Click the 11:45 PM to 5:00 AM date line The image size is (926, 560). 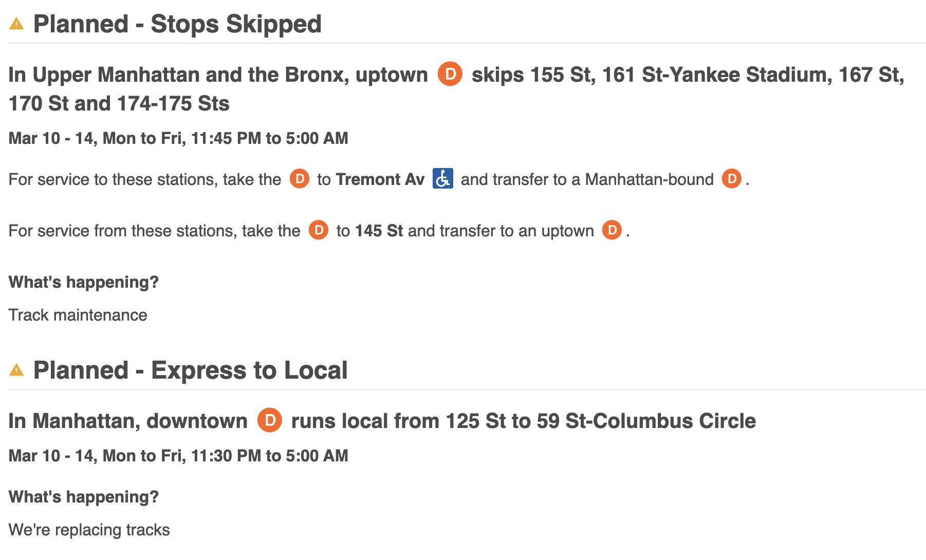[178, 138]
